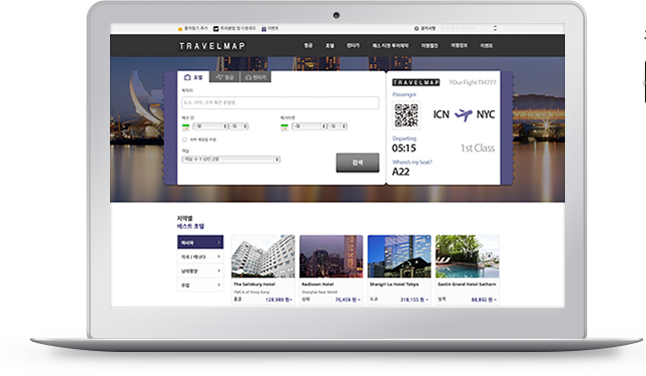Image resolution: width=646 pixels, height=376 pixels.
Task: Click the orange star favorites icon
Action: click(x=180, y=29)
